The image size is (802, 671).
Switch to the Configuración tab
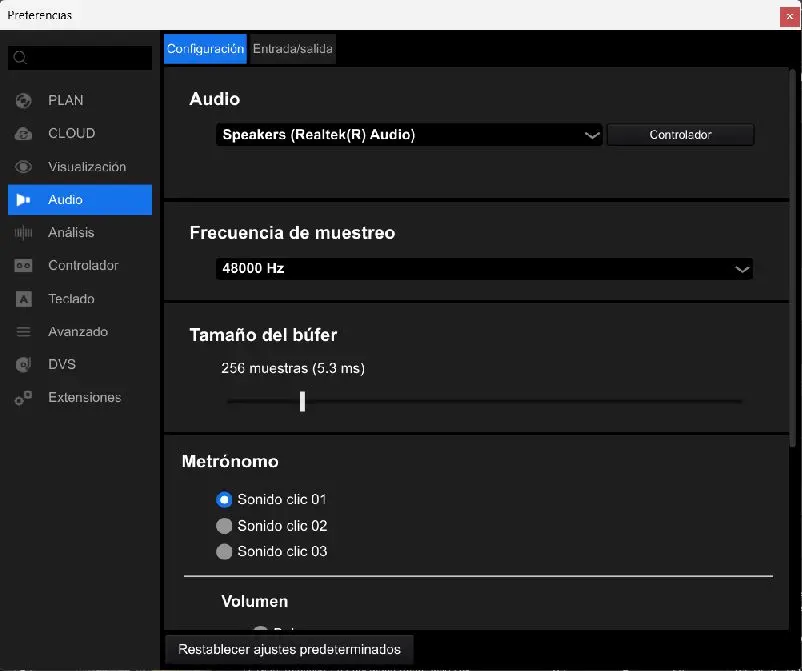coord(205,49)
